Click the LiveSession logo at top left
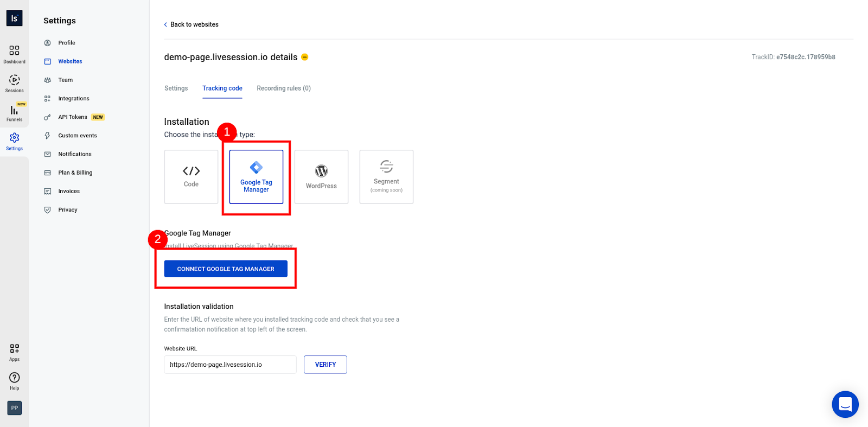Viewport: 868px width, 427px height. [14, 17]
